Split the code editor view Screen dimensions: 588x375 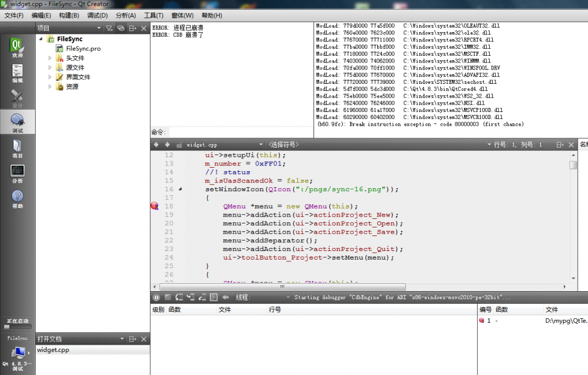(560, 145)
